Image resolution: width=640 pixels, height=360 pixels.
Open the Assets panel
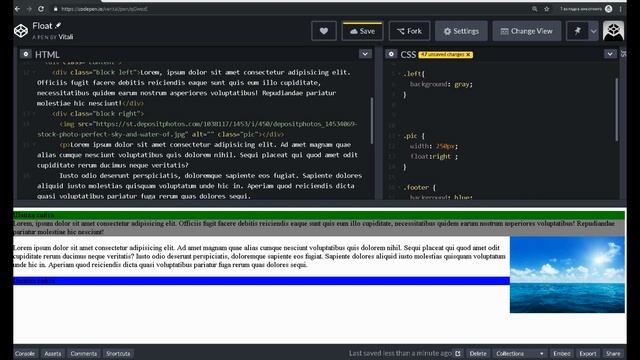(x=53, y=353)
